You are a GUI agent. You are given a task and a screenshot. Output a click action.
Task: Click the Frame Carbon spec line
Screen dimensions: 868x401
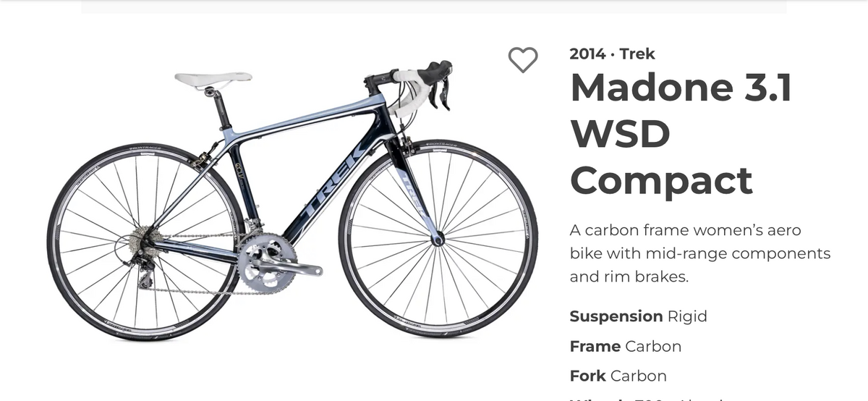coord(625,347)
